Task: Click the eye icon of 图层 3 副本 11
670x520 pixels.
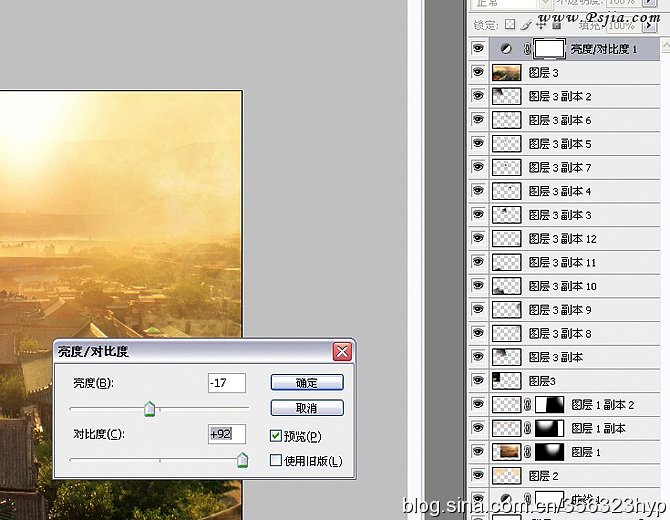Action: (x=478, y=262)
